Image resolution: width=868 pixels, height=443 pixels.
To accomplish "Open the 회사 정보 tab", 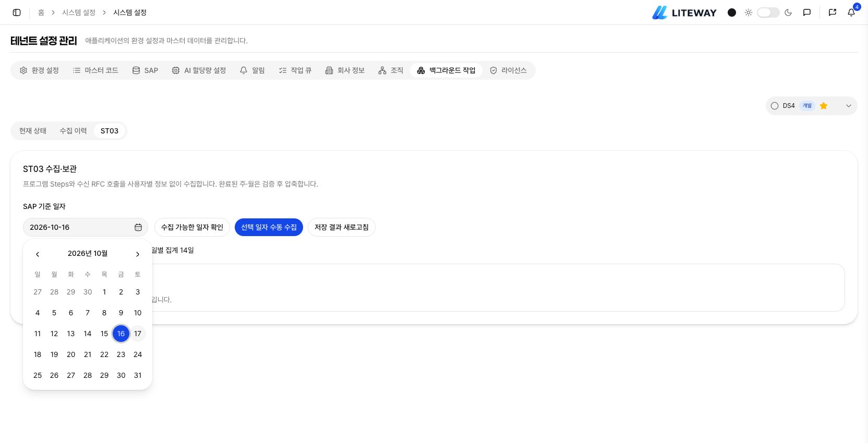I will click(x=345, y=70).
